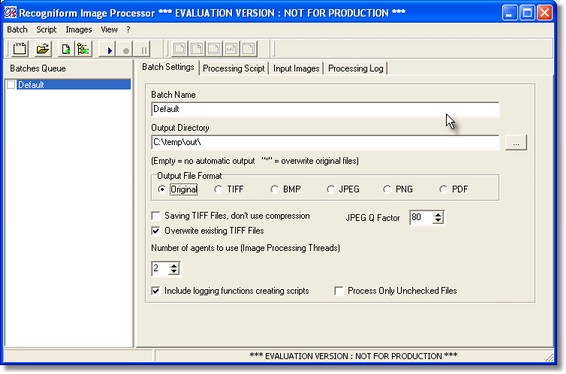This screenshot has width=566, height=374.
Task: Click the second disabled page icon in toolbar
Action: [197, 49]
